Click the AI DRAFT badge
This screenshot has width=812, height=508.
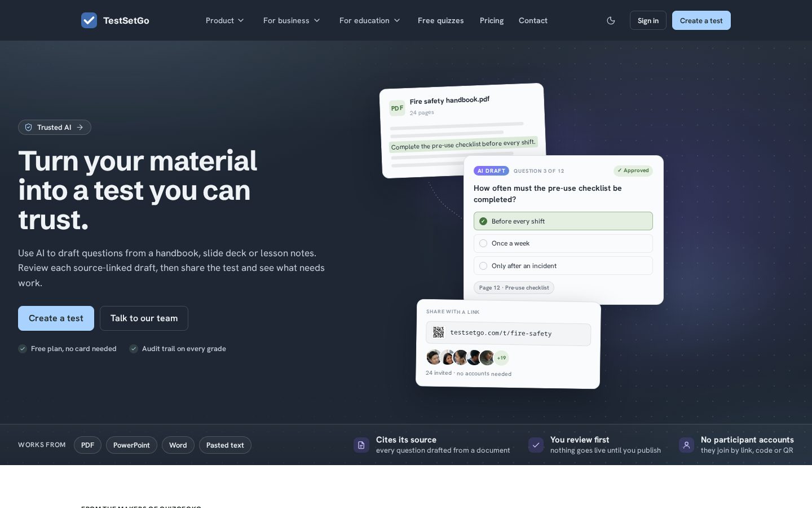coord(491,170)
